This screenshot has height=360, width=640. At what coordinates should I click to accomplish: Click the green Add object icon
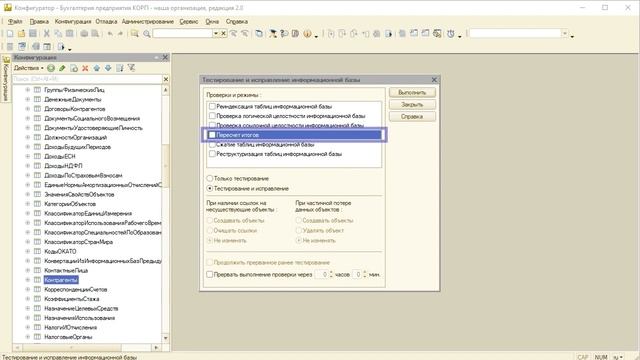51,68
